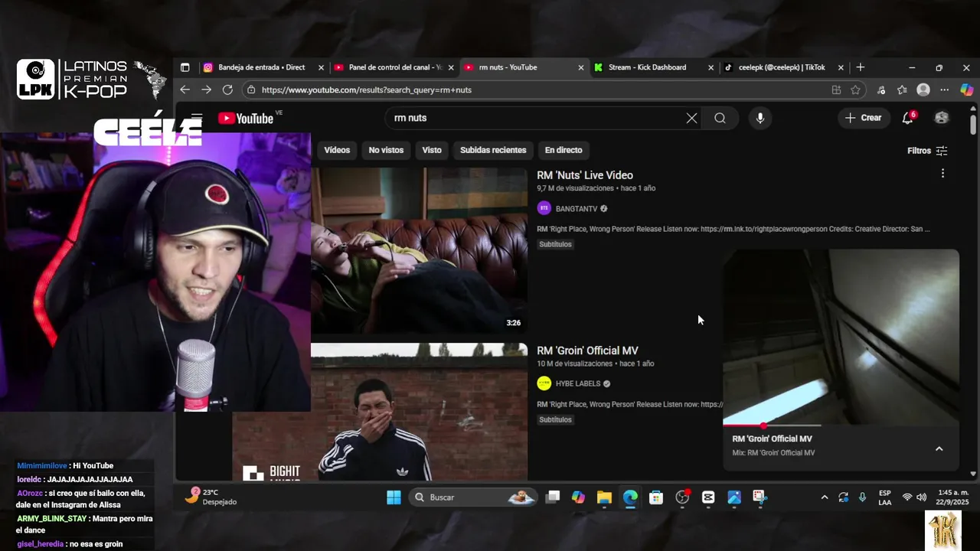Click the YouTube logo to go home
This screenshot has height=551, width=980.
pyautogui.click(x=246, y=118)
